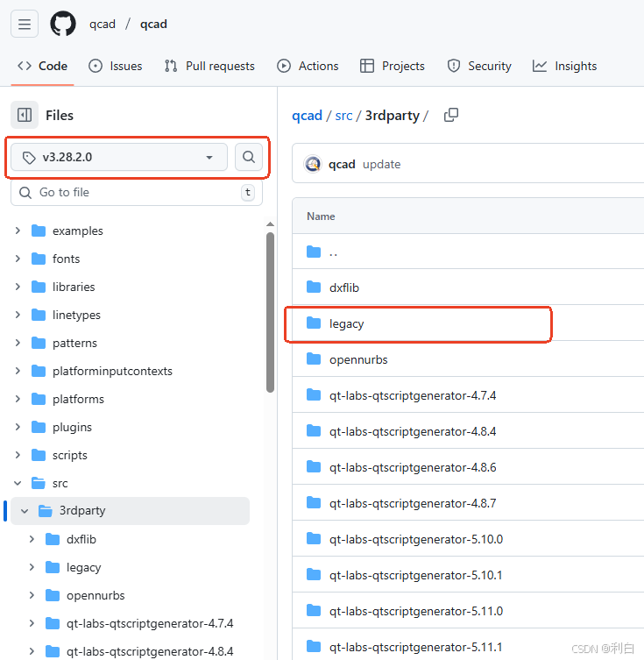
Task: Open the v3.28.2.0 tag dropdown
Action: [x=119, y=157]
